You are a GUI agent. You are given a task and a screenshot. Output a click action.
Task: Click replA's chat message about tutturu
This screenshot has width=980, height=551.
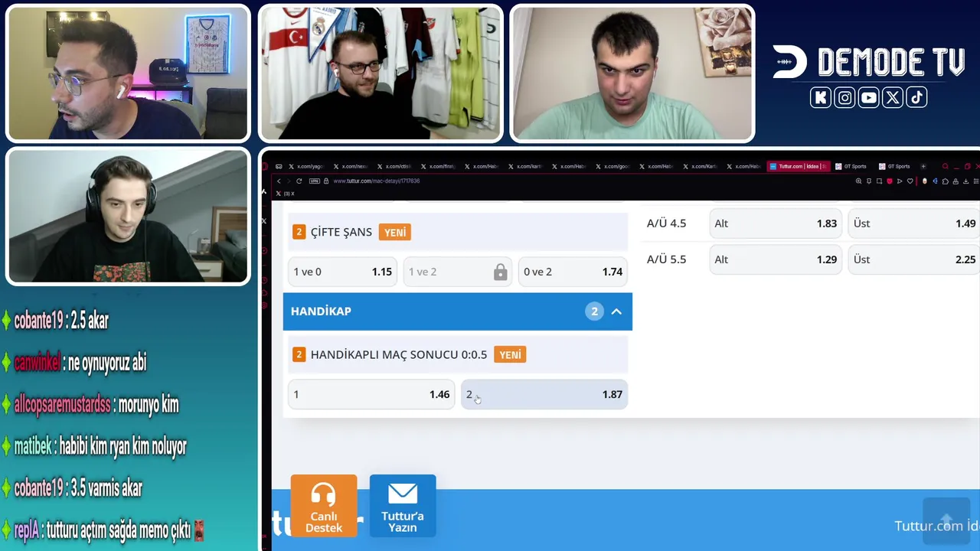[x=119, y=530]
